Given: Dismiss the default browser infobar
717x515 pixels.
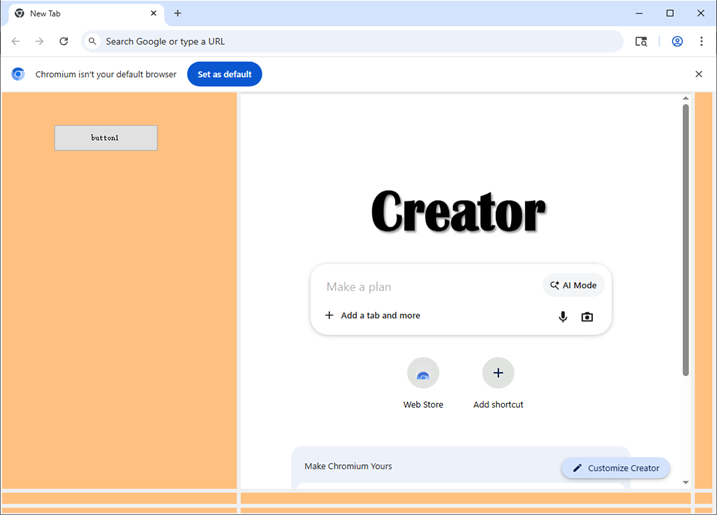Looking at the screenshot, I should [x=699, y=74].
